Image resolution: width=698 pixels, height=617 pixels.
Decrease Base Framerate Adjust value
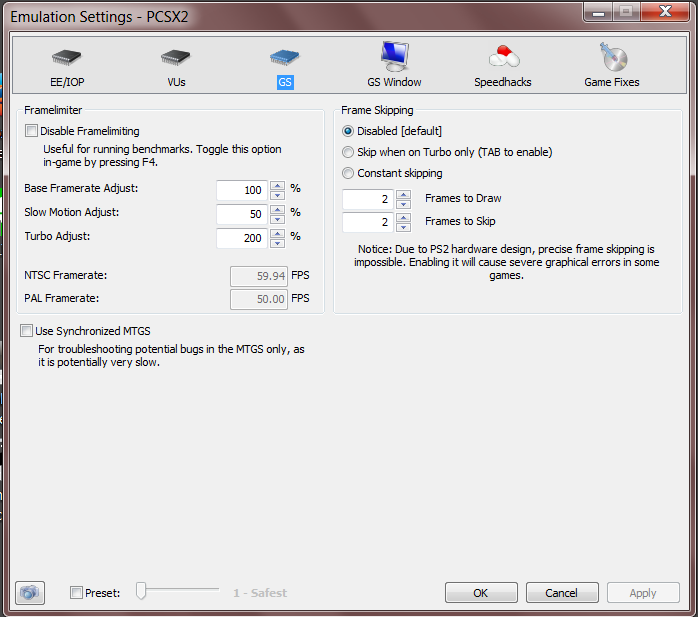(277, 195)
